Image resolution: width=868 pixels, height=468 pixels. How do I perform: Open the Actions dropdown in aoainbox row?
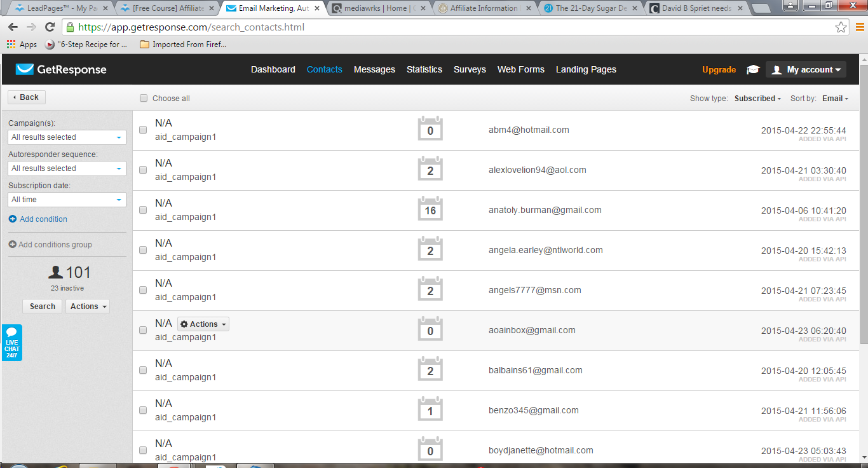click(203, 324)
